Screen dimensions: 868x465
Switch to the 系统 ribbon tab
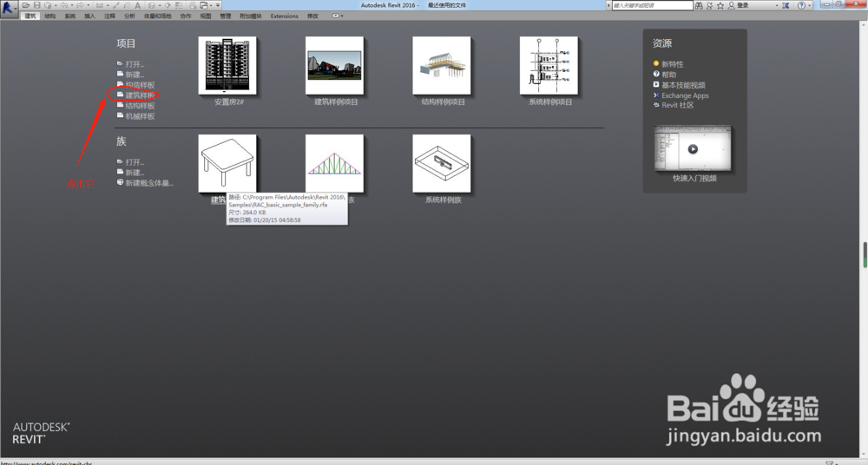pos(69,16)
